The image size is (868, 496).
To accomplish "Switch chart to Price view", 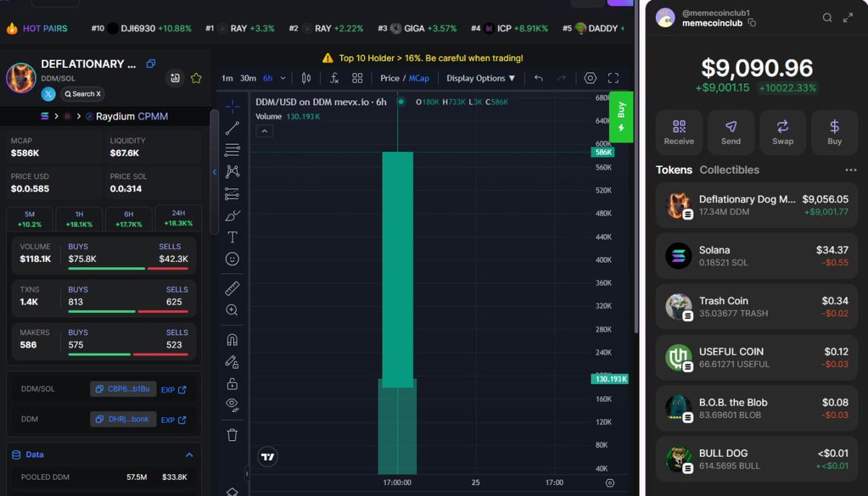I will tap(389, 78).
